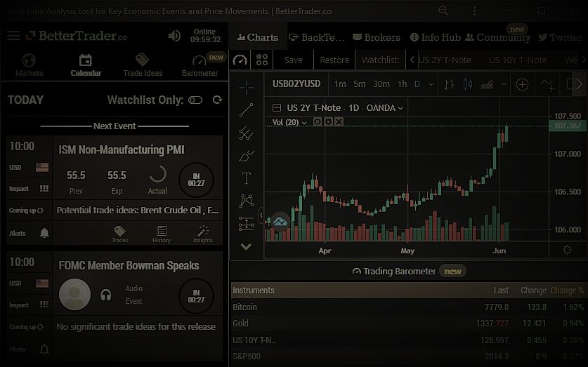Screen dimensions: 588x367
Task: Toggle the Watchlist Only switch
Action: (x=195, y=100)
